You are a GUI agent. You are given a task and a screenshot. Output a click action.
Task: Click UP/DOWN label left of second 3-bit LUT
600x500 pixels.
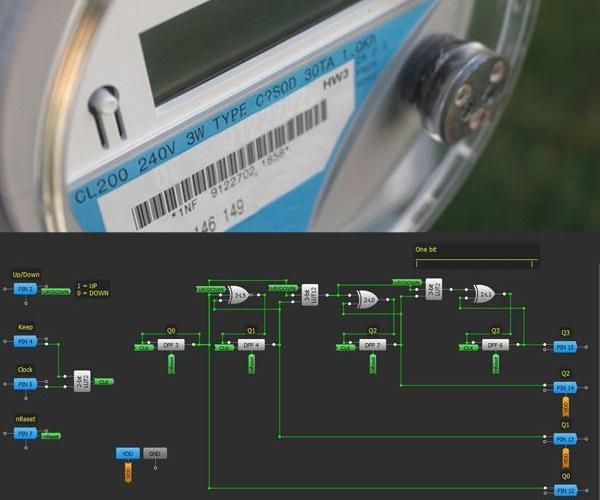407,283
